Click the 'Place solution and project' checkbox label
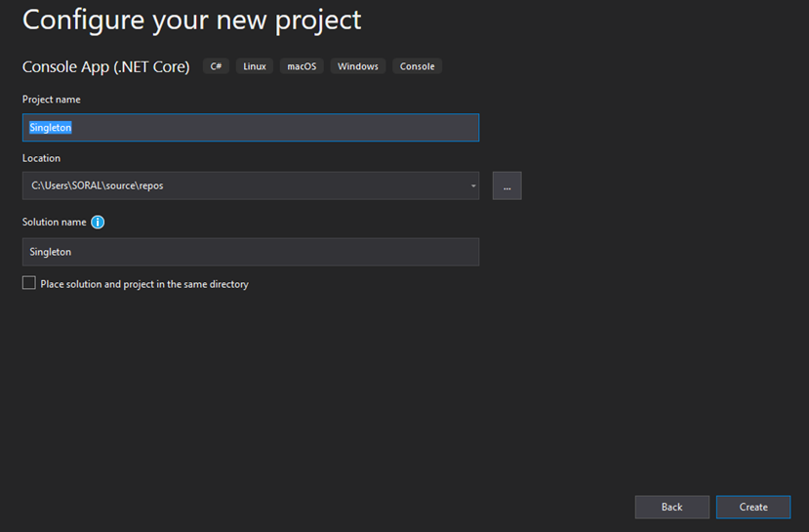The image size is (809, 532). 144,284
